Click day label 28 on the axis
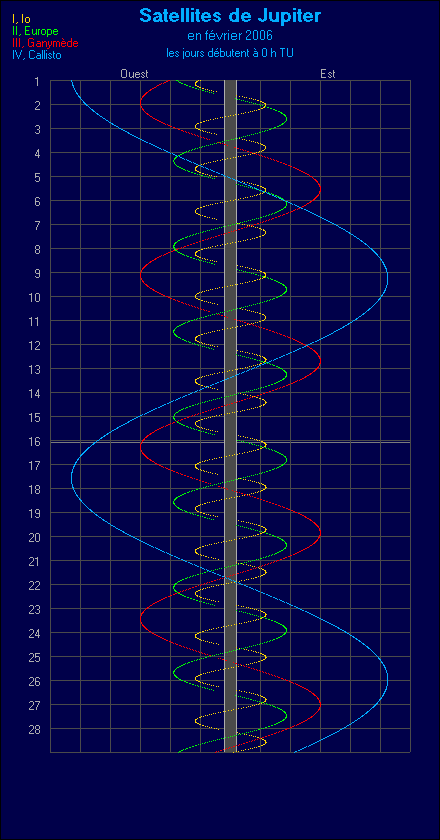Screen dimensions: 440x840 (x=35, y=729)
